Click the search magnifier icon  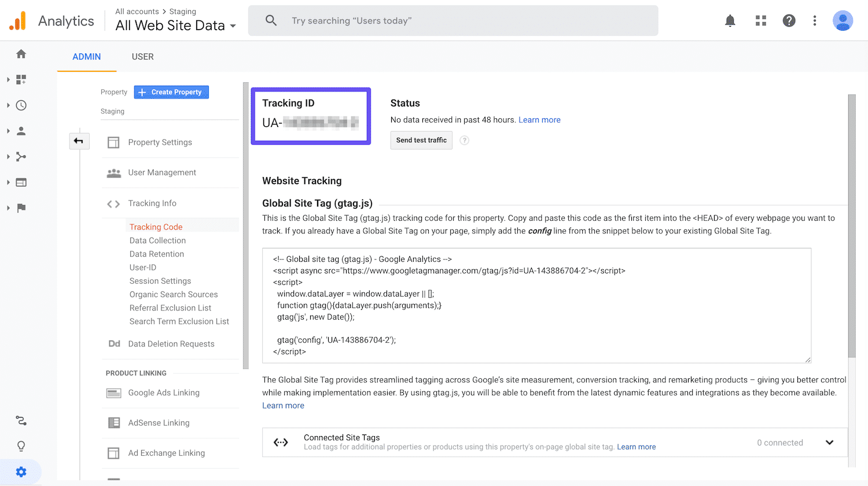tap(271, 20)
